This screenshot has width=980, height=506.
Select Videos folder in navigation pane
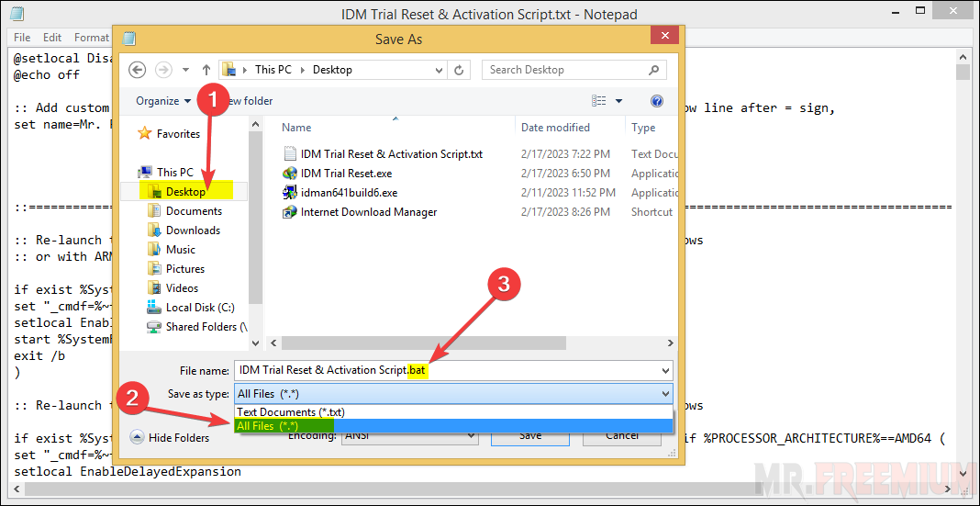tap(182, 288)
